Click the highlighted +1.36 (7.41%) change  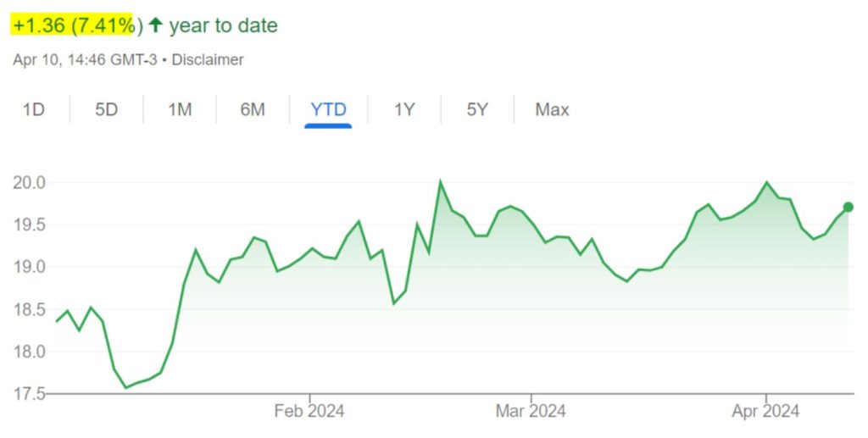[74, 25]
